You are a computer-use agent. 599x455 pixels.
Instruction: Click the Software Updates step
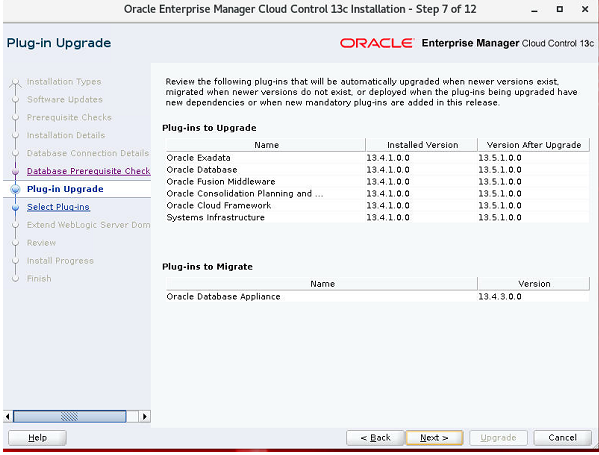[x=65, y=100]
